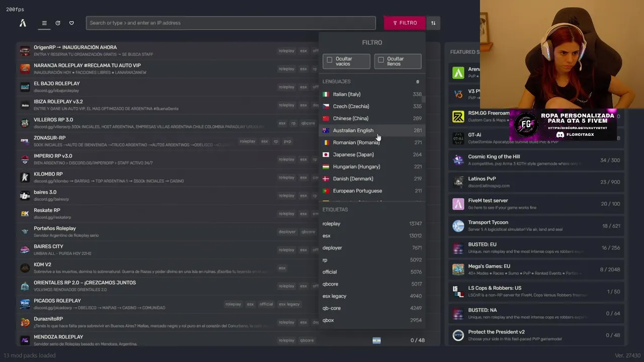Click the VILLEROS RP 3.0 server icon
This screenshot has width=644, height=362.
[25, 123]
